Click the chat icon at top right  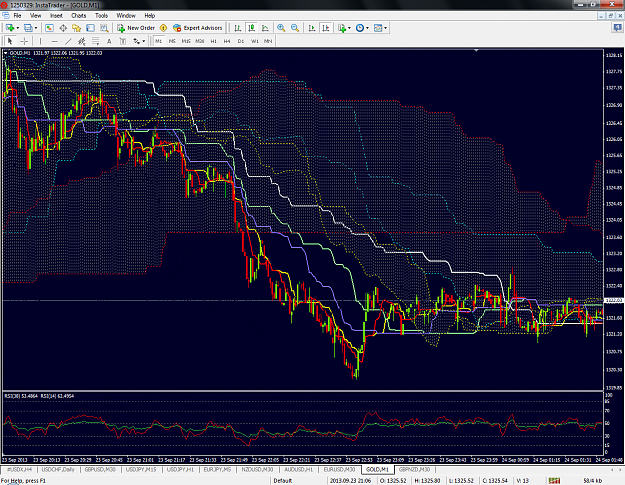(617, 28)
